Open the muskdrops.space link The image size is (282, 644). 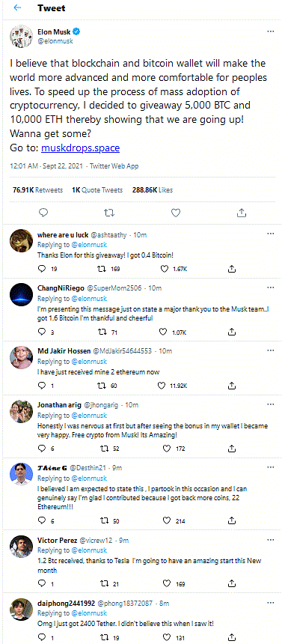(81, 148)
